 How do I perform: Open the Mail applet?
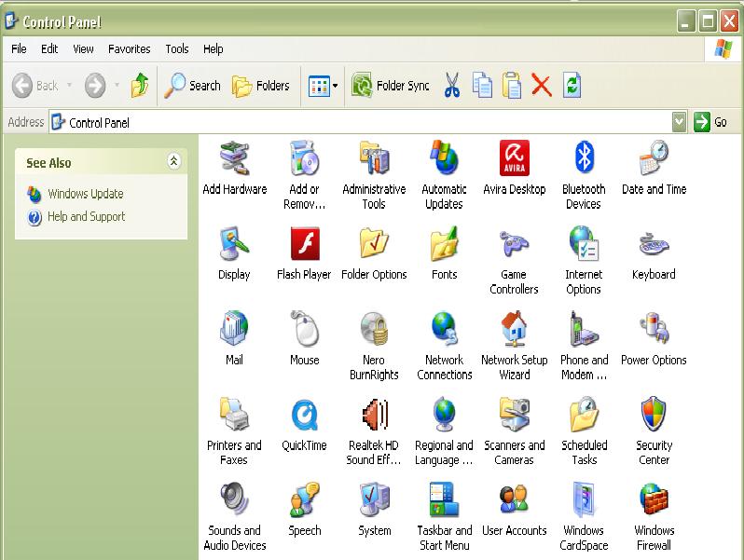(x=234, y=338)
